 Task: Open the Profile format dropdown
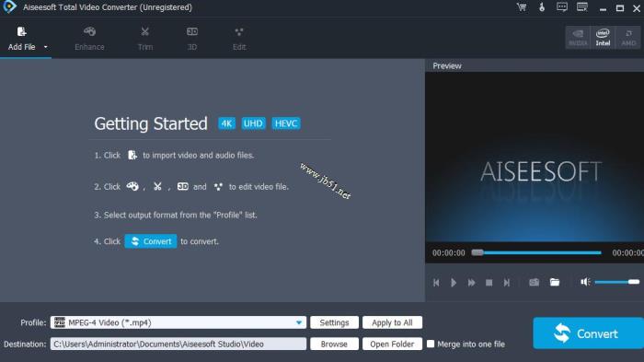point(178,322)
